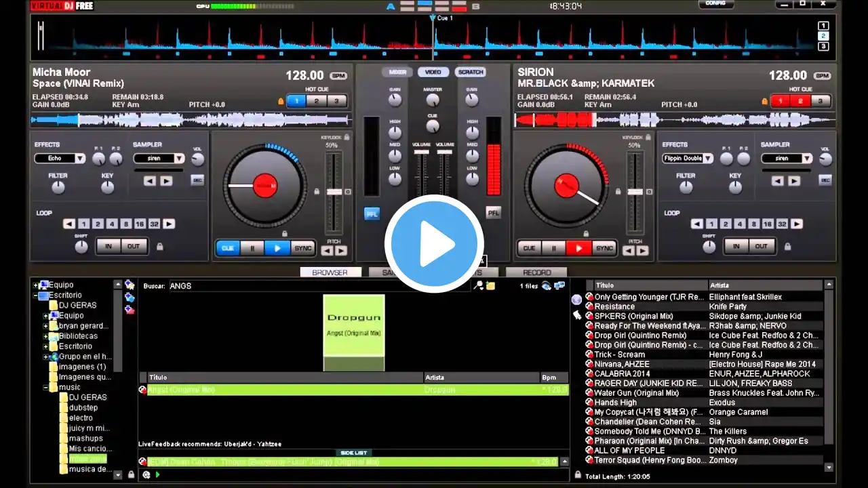Open the CONFIG settings button
Screen dimensions: 868x488
pyautogui.click(x=715, y=3)
